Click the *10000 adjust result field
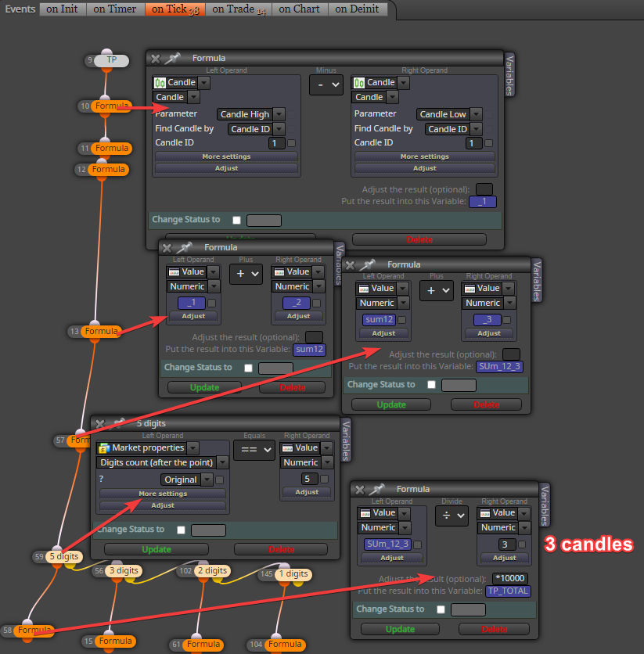Viewport: 644px width, 654px height. pyautogui.click(x=510, y=579)
